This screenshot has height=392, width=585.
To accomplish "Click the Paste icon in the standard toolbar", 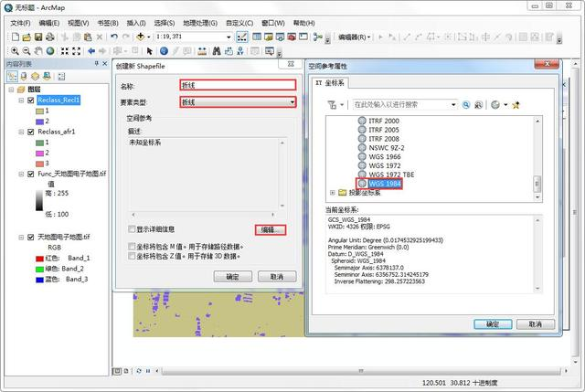I will (88, 37).
